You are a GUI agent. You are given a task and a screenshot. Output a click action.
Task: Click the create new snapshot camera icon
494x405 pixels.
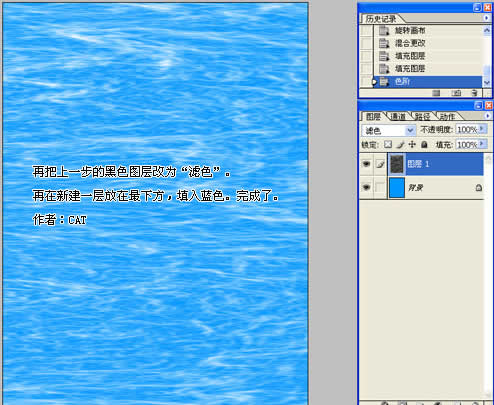(x=456, y=93)
